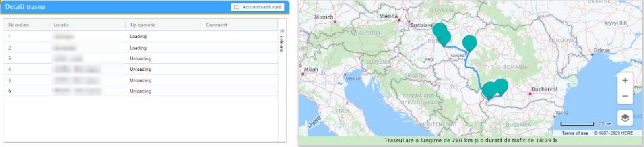Click the Locatie column header
This screenshot has height=147, width=644.
point(61,25)
